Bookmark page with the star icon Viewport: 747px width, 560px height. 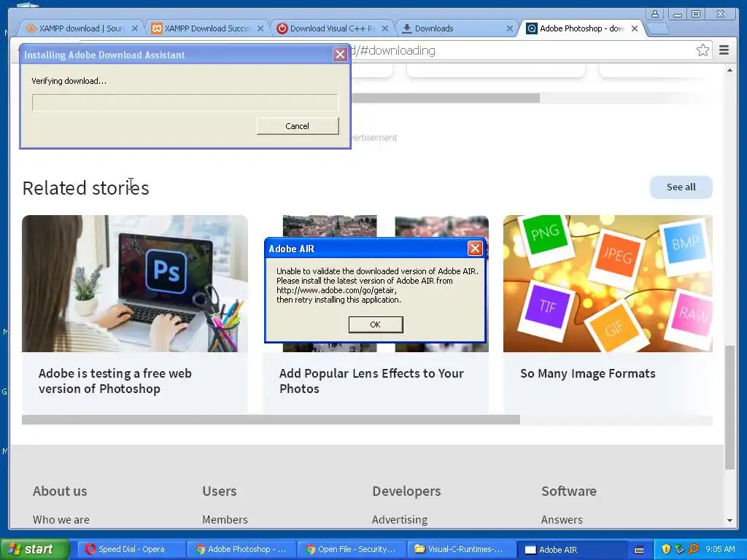(703, 50)
